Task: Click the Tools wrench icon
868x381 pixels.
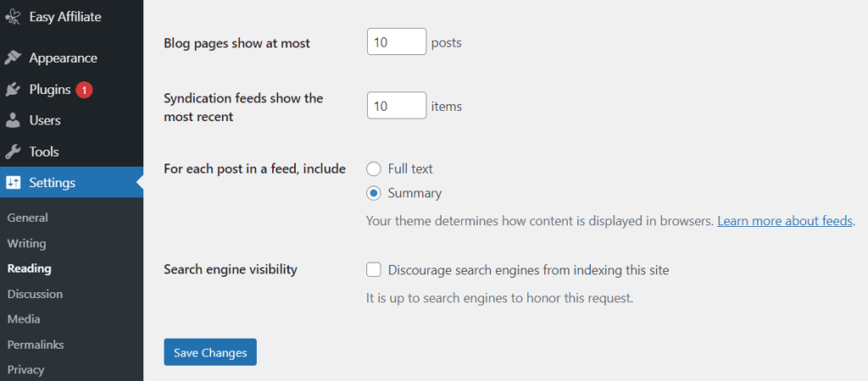Action: (x=12, y=152)
